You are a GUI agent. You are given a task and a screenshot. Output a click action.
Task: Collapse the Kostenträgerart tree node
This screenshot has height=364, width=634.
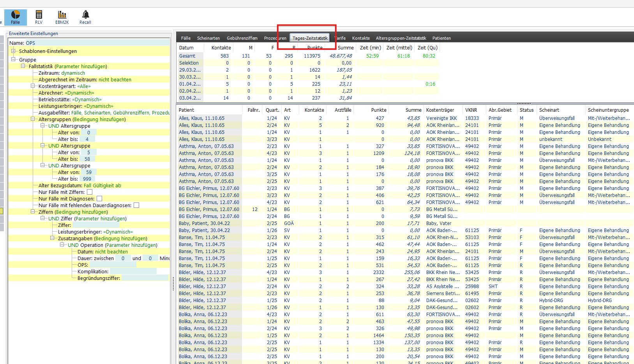33,86
